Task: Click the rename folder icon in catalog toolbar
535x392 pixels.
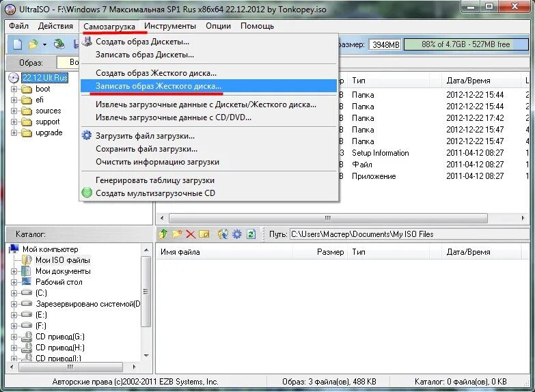Action: (x=204, y=234)
